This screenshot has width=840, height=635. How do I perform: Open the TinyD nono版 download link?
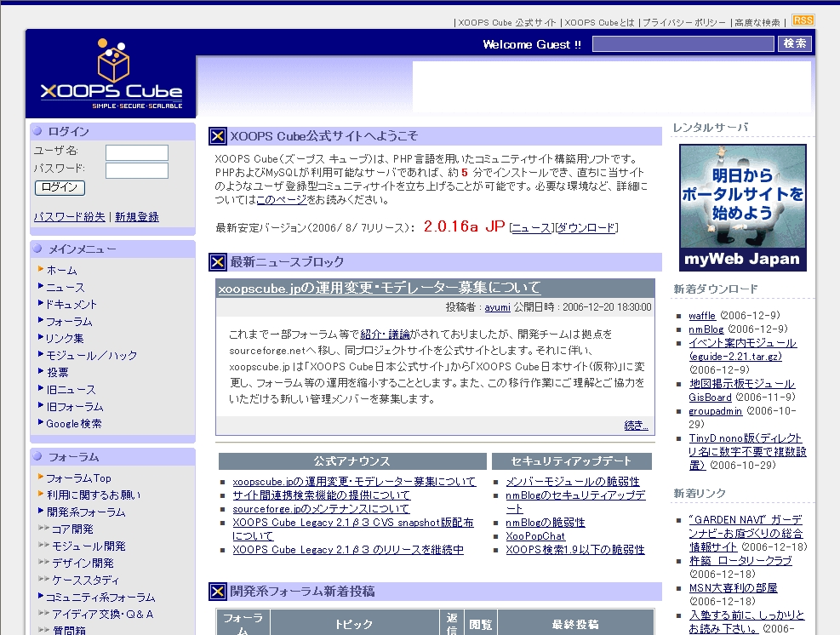[x=748, y=452]
